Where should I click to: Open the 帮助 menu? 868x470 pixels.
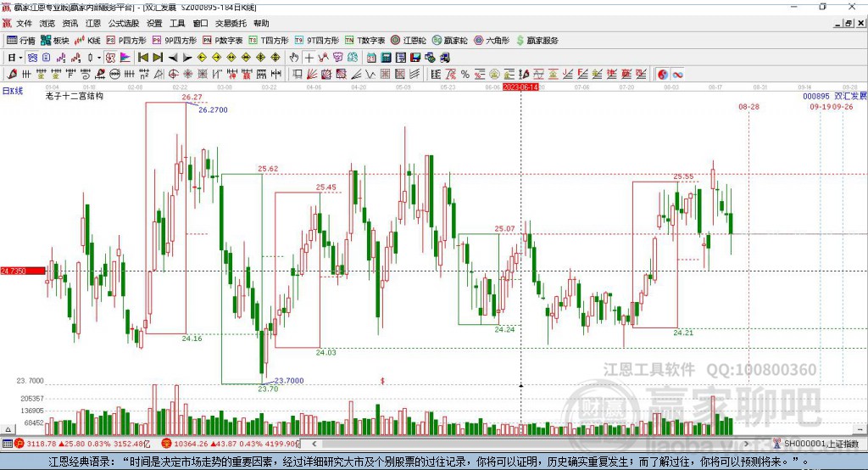[261, 23]
